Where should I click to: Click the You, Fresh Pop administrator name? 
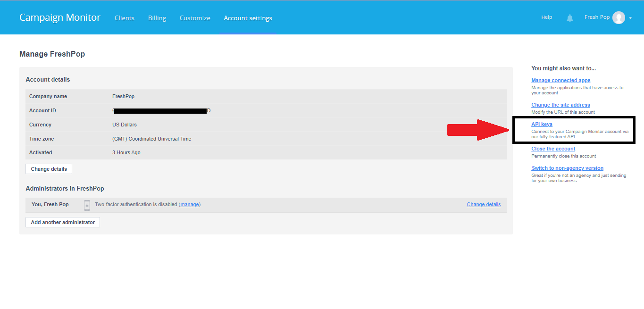(x=50, y=204)
